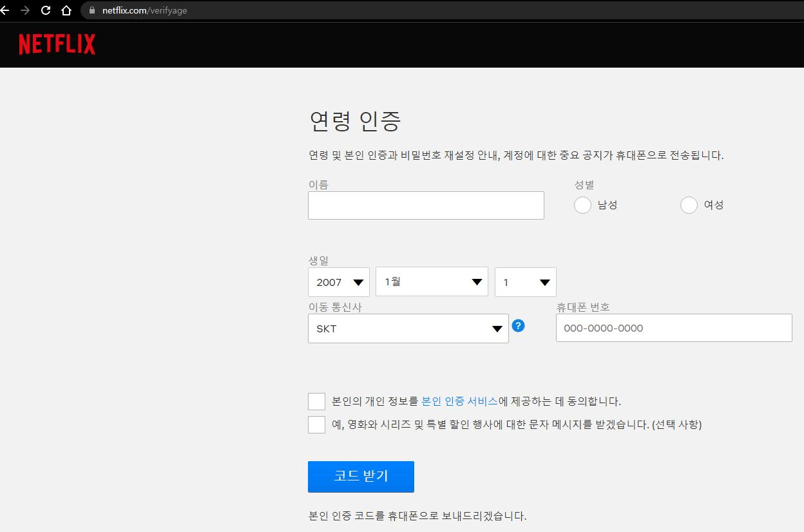Select the 남성 gender radio button

pos(582,205)
